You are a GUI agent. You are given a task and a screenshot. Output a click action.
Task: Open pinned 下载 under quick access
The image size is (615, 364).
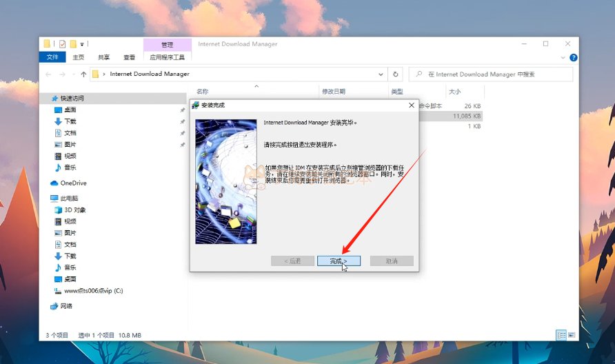coord(70,121)
